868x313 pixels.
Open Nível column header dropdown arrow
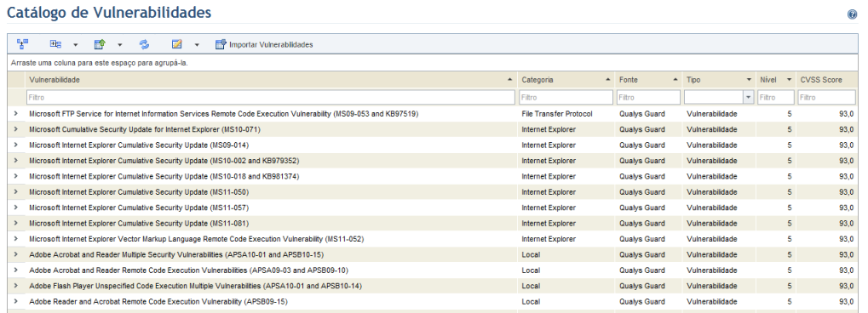pos(789,80)
